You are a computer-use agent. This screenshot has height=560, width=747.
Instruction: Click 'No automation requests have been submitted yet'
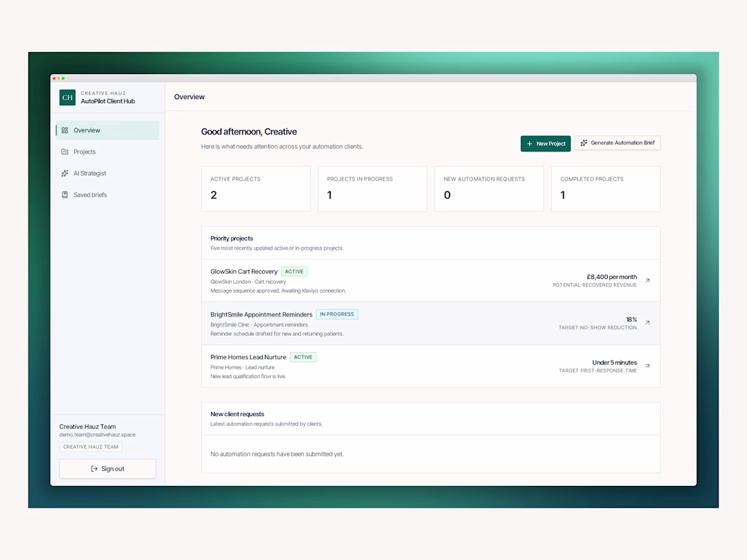point(277,454)
